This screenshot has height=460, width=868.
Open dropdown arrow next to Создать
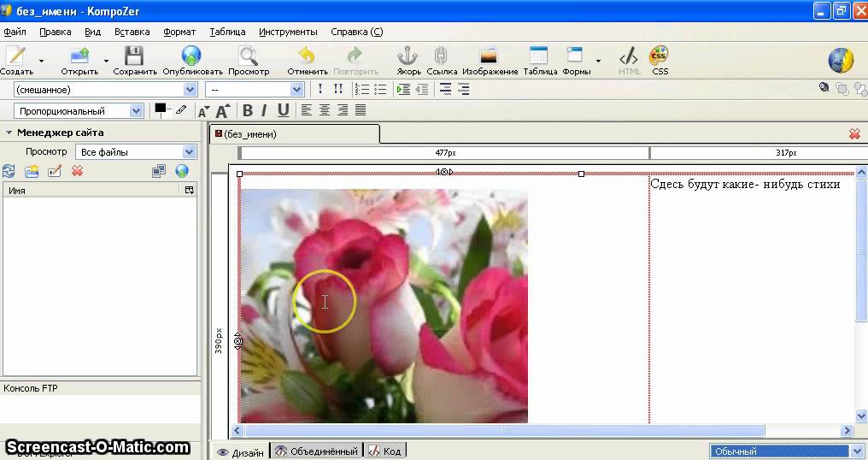(x=41, y=61)
